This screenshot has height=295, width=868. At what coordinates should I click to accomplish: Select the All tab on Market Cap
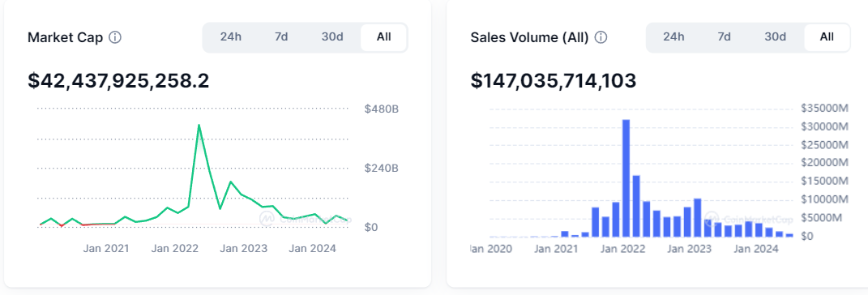[x=383, y=37]
